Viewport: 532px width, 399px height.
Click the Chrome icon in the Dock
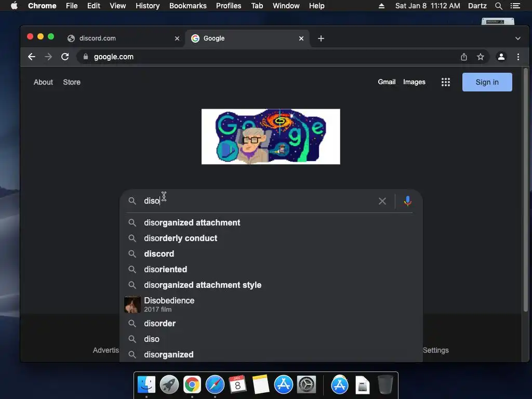tap(192, 385)
